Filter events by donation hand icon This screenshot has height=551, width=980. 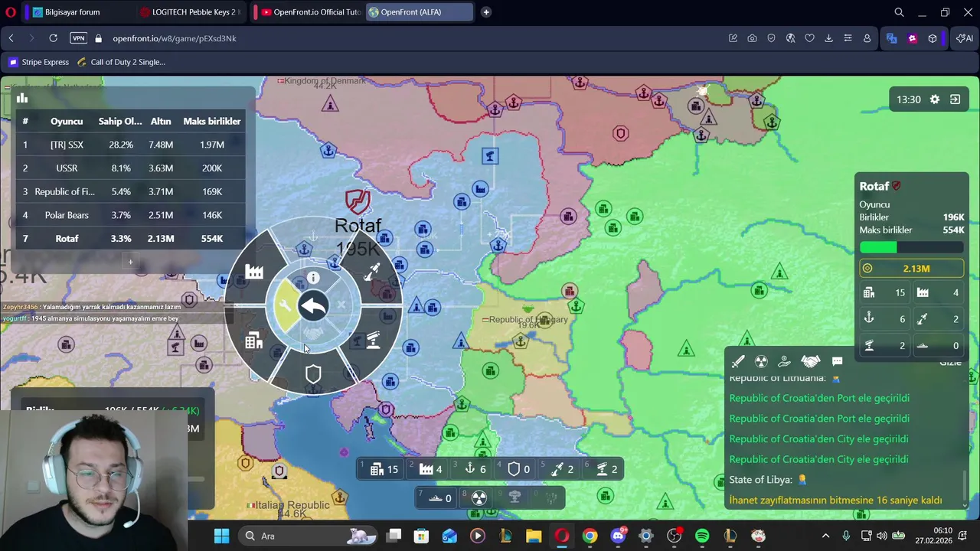click(x=784, y=361)
